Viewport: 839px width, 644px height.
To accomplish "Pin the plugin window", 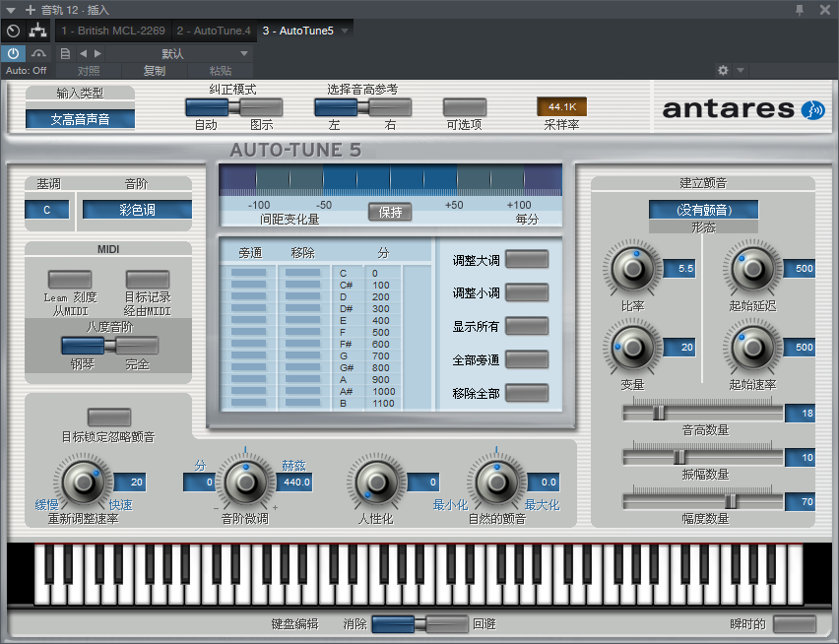I will tap(801, 10).
